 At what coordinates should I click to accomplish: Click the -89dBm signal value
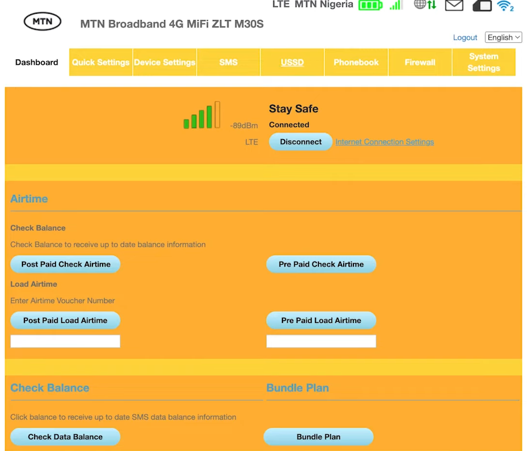point(244,126)
